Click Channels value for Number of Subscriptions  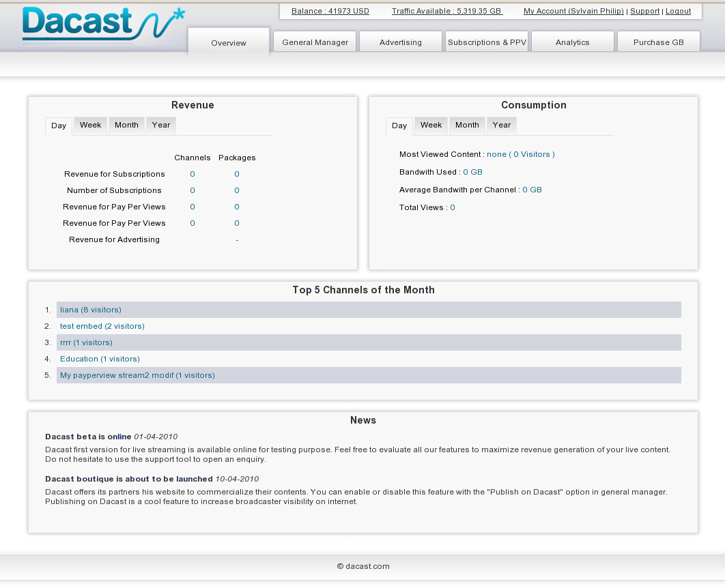pos(193,190)
